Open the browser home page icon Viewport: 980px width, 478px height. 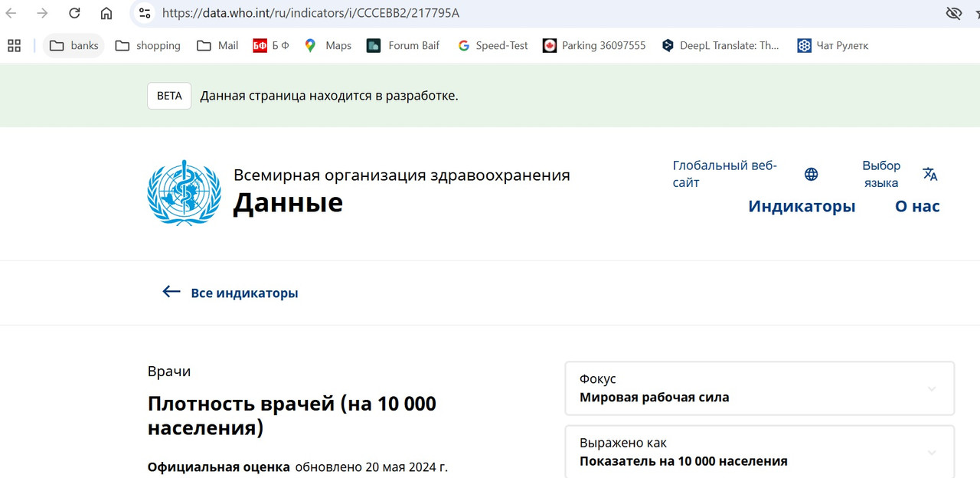[106, 13]
